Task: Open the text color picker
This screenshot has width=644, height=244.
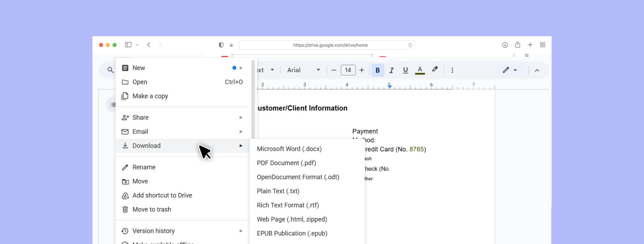Action: [x=420, y=70]
